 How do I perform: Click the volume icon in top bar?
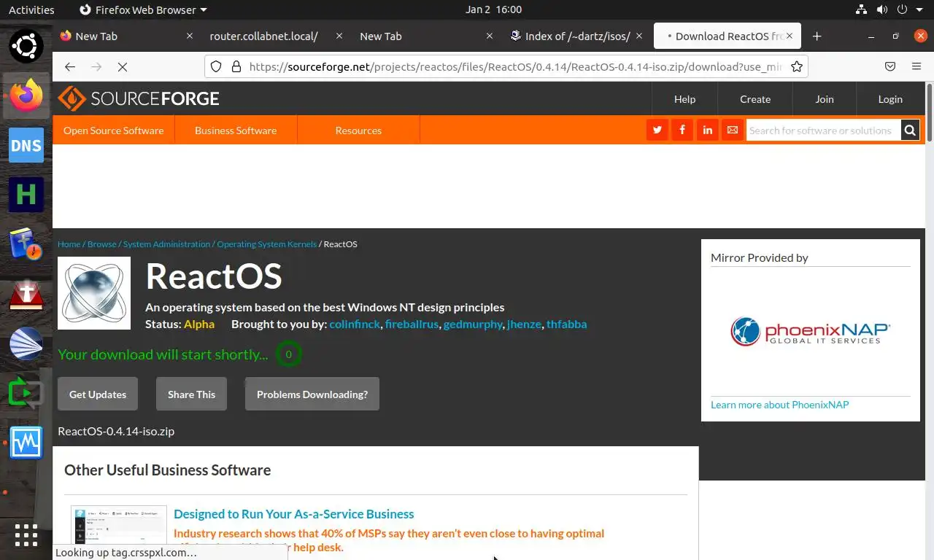click(x=881, y=9)
